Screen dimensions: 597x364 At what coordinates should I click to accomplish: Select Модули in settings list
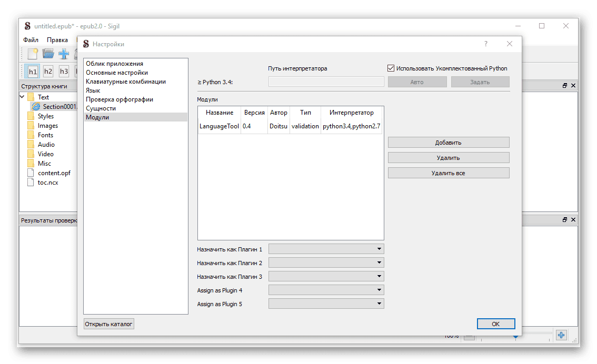tap(136, 117)
